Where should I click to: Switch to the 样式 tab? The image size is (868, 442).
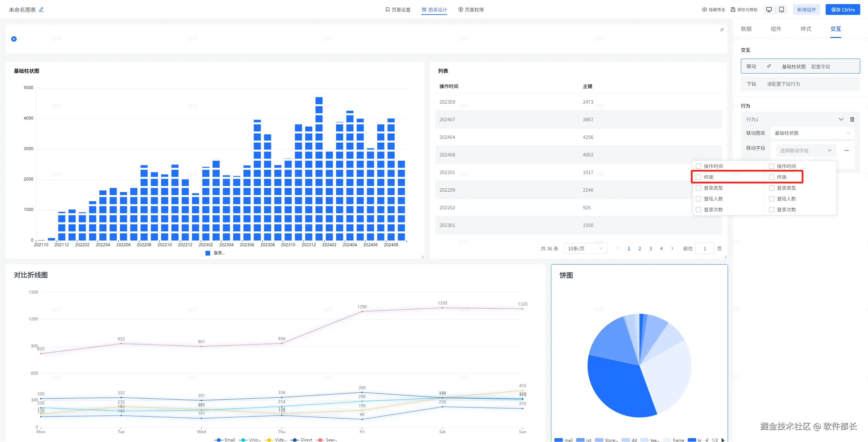(x=806, y=29)
